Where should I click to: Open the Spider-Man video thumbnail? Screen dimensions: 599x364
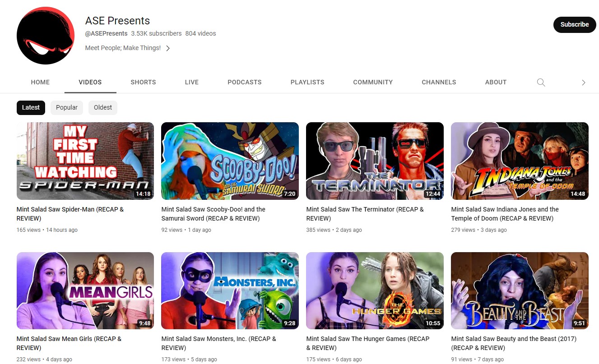85,161
